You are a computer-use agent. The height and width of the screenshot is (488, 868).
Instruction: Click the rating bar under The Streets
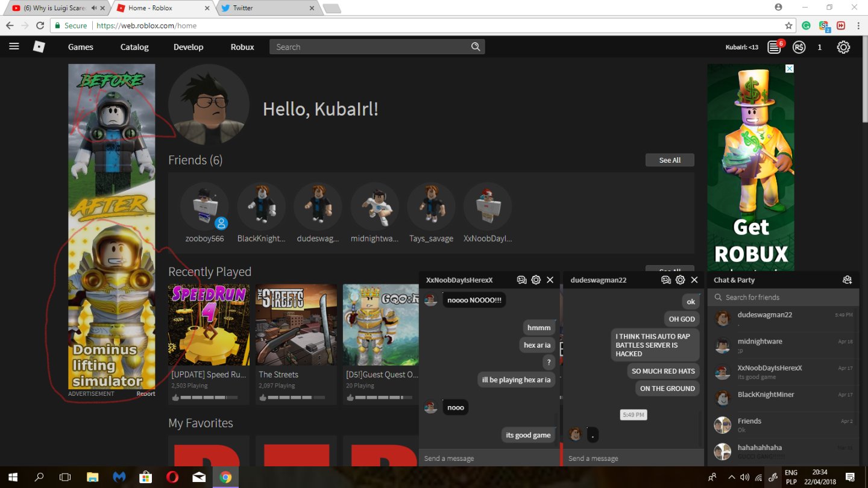tap(295, 396)
